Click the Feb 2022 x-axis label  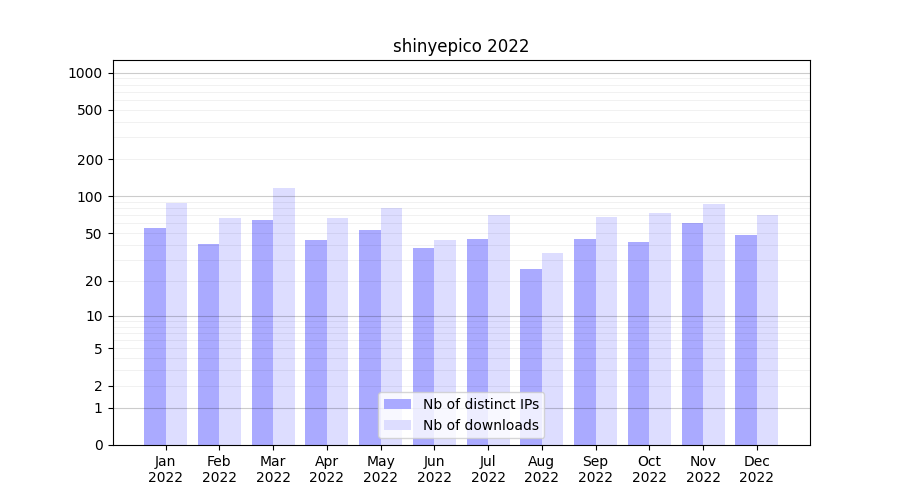[x=219, y=469]
